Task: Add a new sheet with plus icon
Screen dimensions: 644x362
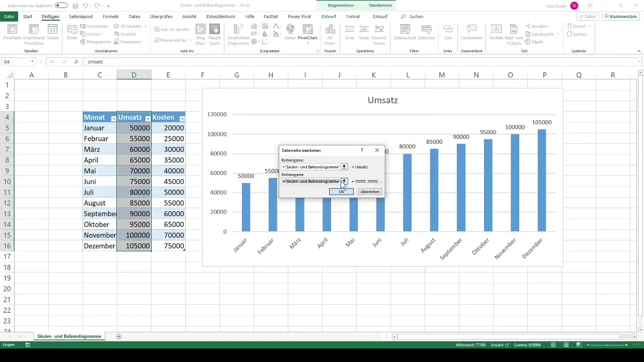Action: point(119,336)
